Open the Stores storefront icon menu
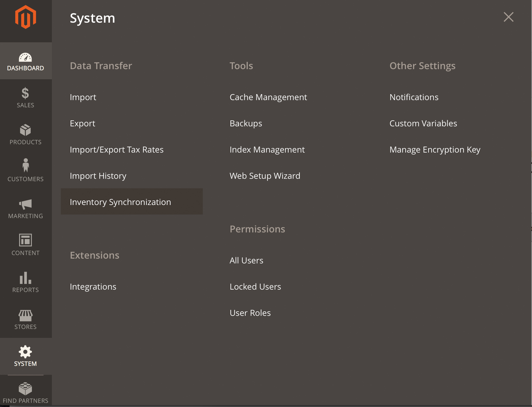This screenshot has height=407, width=532. (26, 319)
